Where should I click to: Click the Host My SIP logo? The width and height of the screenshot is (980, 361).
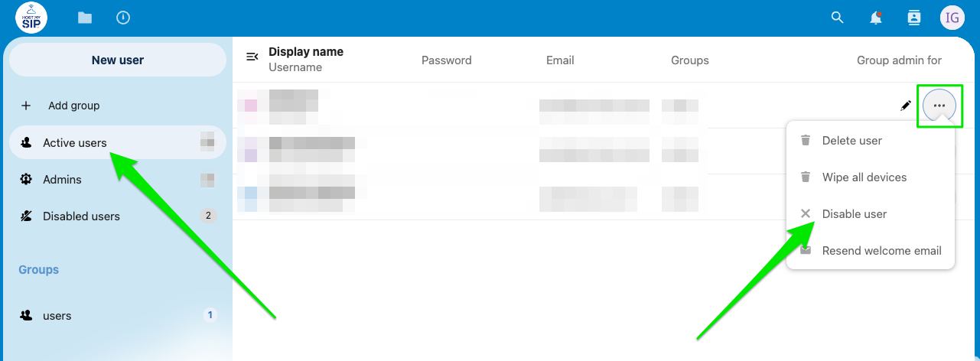point(31,18)
